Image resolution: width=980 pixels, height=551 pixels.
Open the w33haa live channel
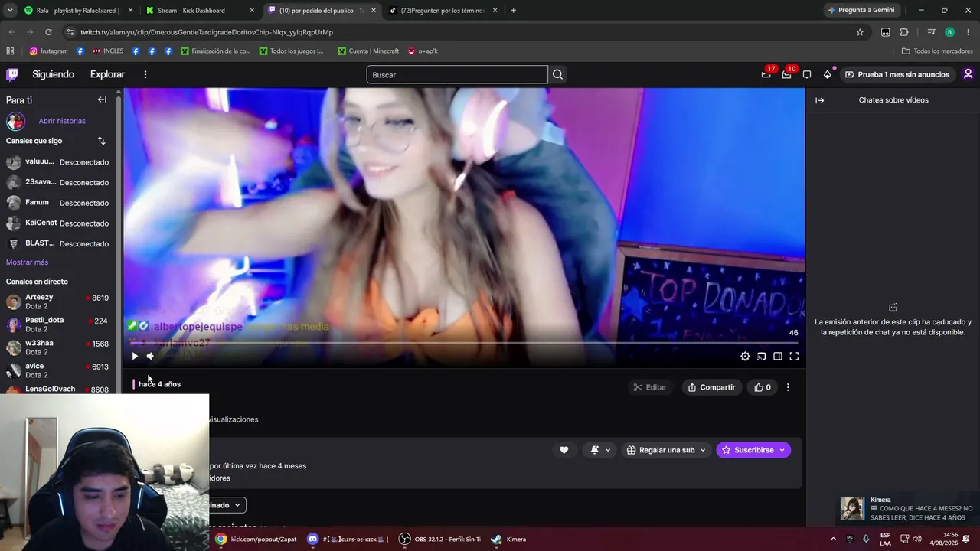[57, 347]
